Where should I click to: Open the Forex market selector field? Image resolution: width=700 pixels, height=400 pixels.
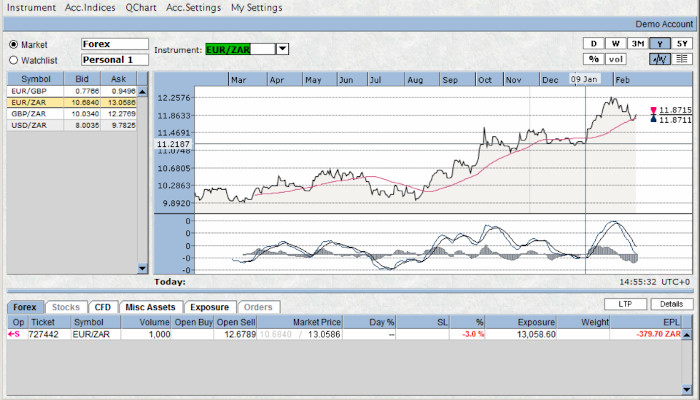click(114, 44)
